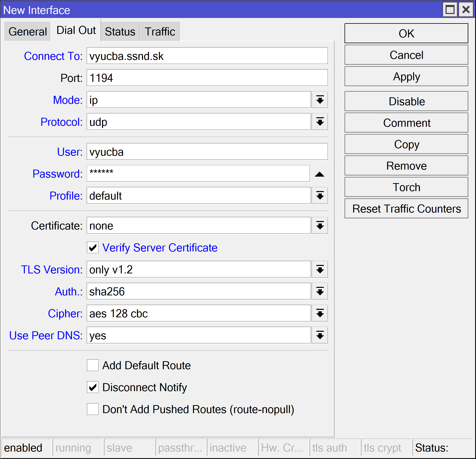
Task: Open the Protocol dropdown
Action: 320,122
